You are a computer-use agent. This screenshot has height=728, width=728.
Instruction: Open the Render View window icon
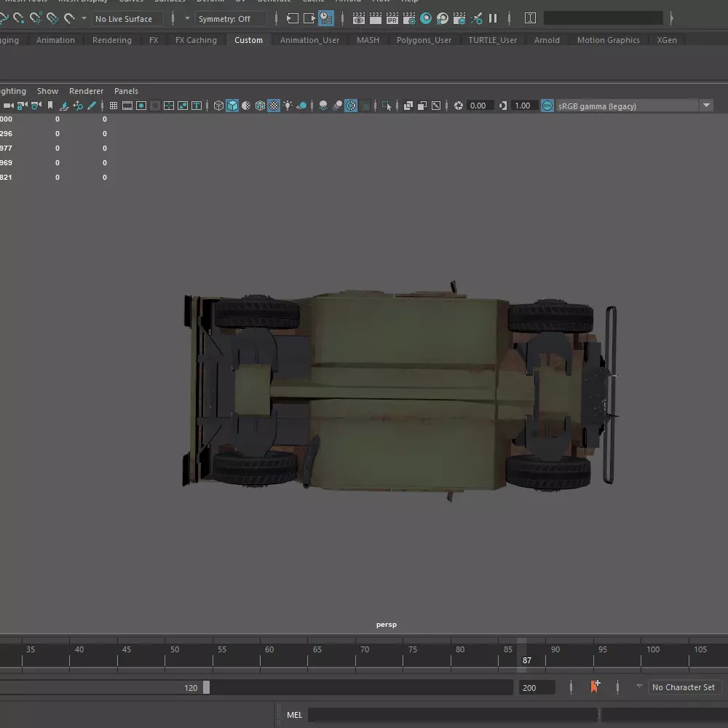click(x=358, y=18)
